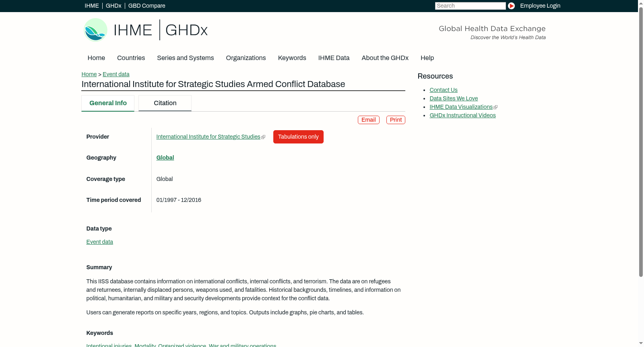
Task: Click the IHME globe logo icon
Action: 95,30
